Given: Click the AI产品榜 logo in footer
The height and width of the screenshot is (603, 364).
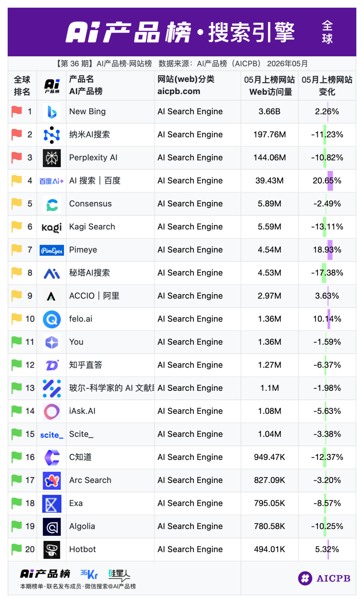Looking at the screenshot, I should [x=45, y=574].
